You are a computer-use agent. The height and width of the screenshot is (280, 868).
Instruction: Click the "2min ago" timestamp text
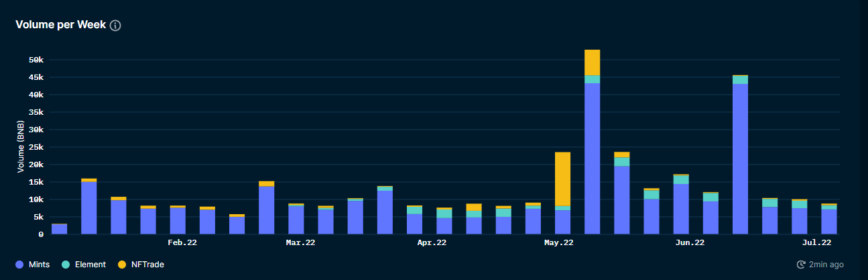(826, 265)
